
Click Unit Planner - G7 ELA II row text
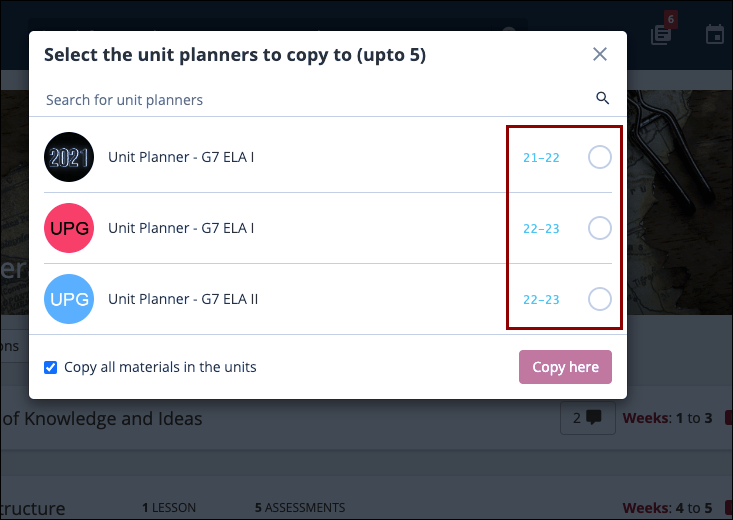pos(183,299)
